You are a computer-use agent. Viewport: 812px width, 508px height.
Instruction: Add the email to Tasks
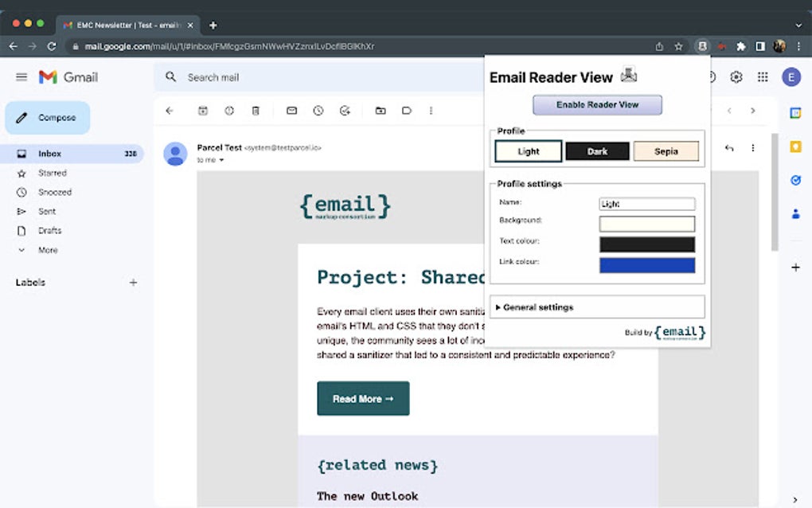pyautogui.click(x=345, y=111)
